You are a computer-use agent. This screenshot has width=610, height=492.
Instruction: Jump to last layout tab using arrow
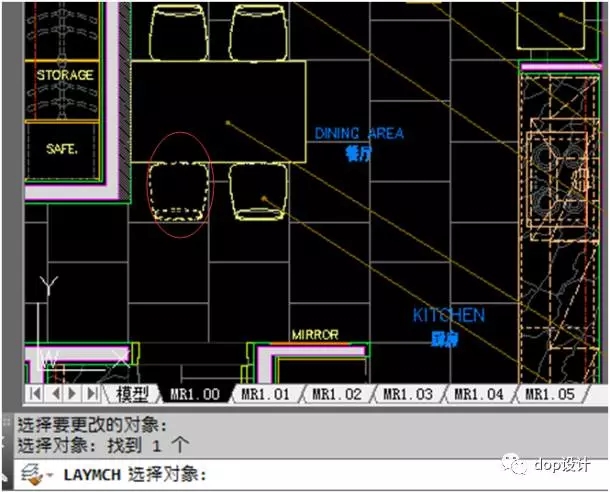pyautogui.click(x=93, y=394)
